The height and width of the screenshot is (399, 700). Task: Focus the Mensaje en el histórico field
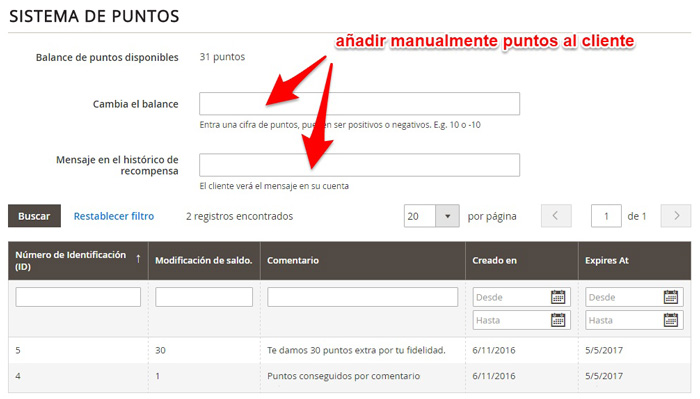(x=359, y=165)
